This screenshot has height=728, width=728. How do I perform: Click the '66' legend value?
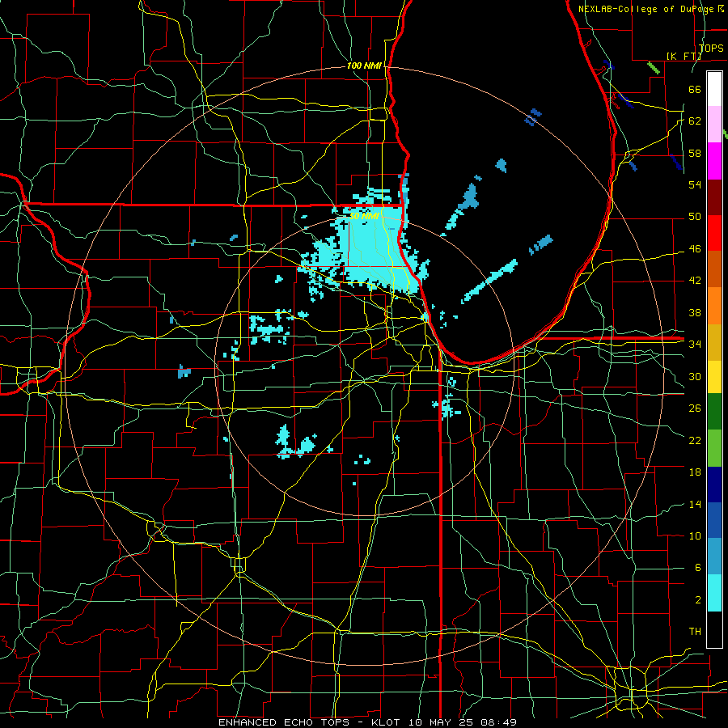(695, 89)
